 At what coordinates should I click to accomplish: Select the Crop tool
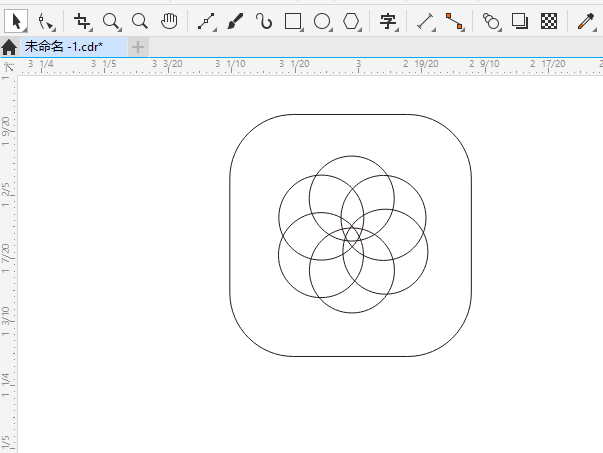pyautogui.click(x=83, y=22)
